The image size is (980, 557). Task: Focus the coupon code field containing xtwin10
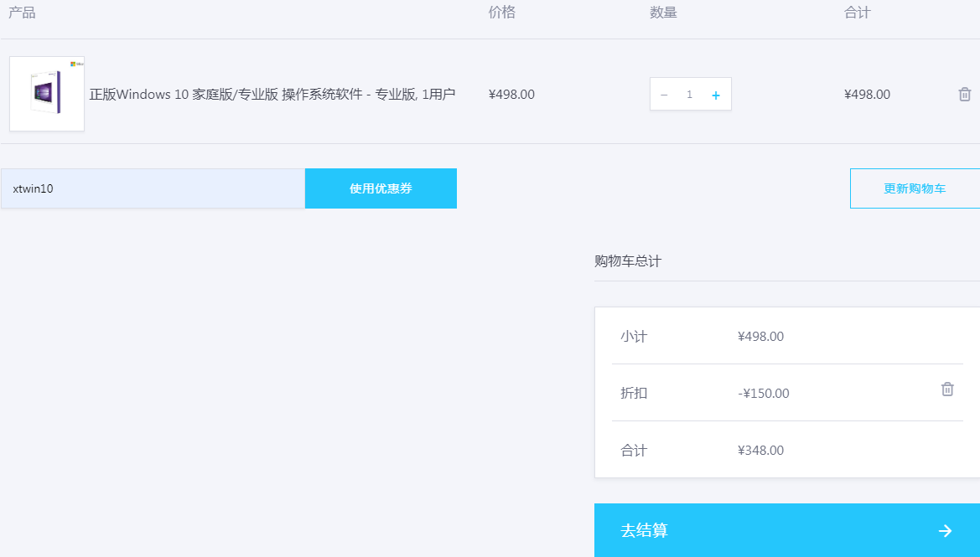153,188
